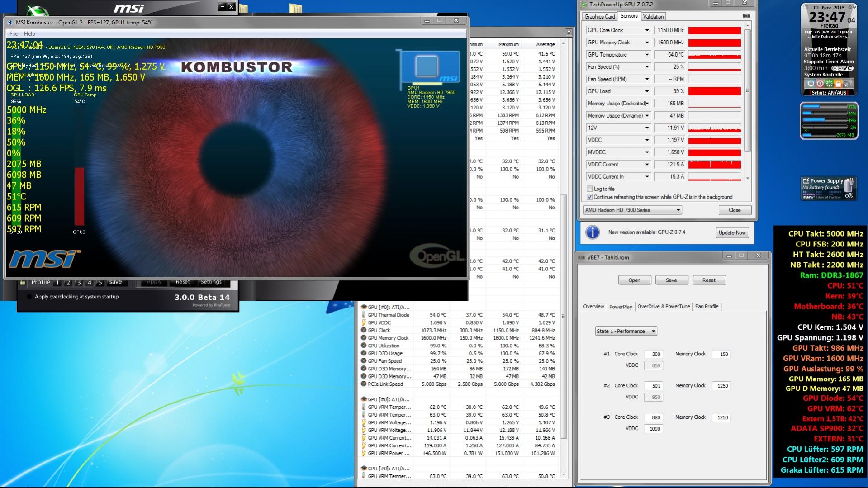Image resolution: width=868 pixels, height=488 pixels.
Task: Click the Save button in VBE7
Action: tap(671, 280)
